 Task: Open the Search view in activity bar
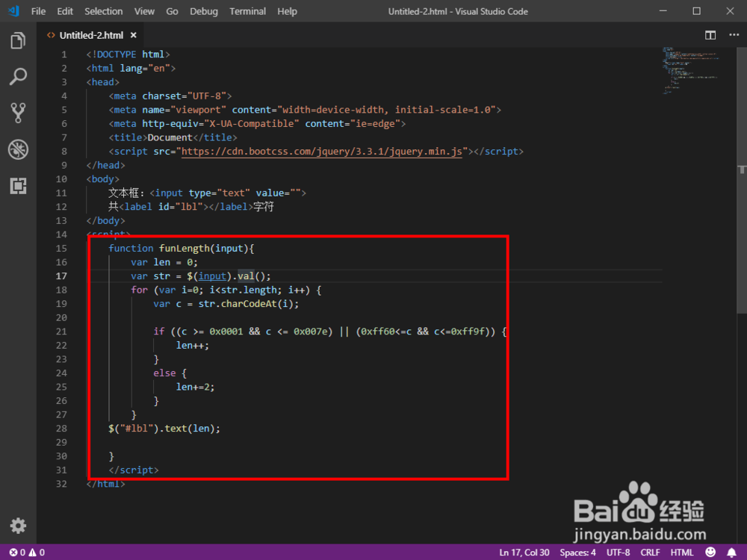[18, 76]
